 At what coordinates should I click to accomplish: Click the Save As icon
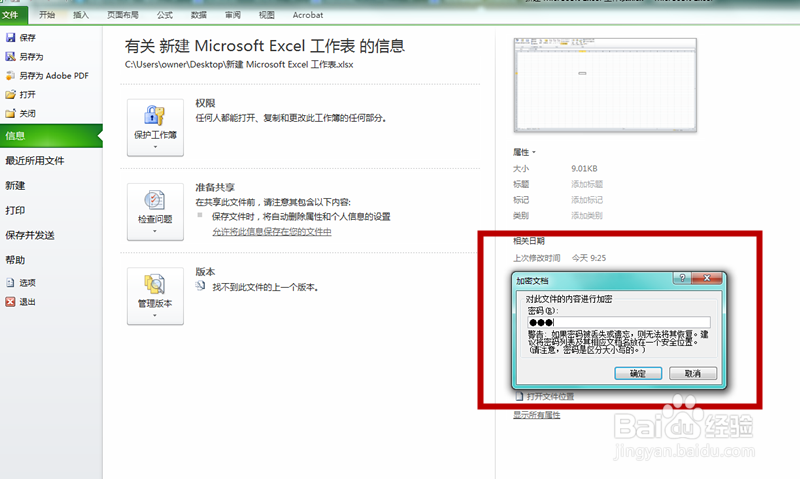10,56
